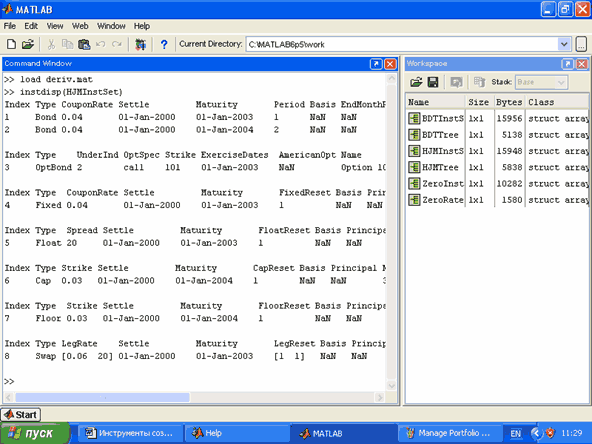Screen dimensions: 592x444
Task: Click the 'load deriv.mat' command line text
Action: [x=56, y=80]
